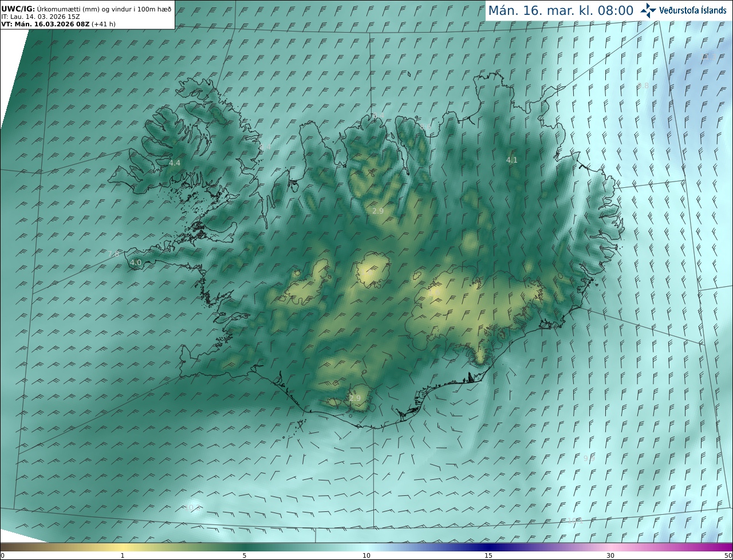Viewport: 733px width, 560px height.
Task: Click the colour bar tick label 5
Action: pos(245,555)
